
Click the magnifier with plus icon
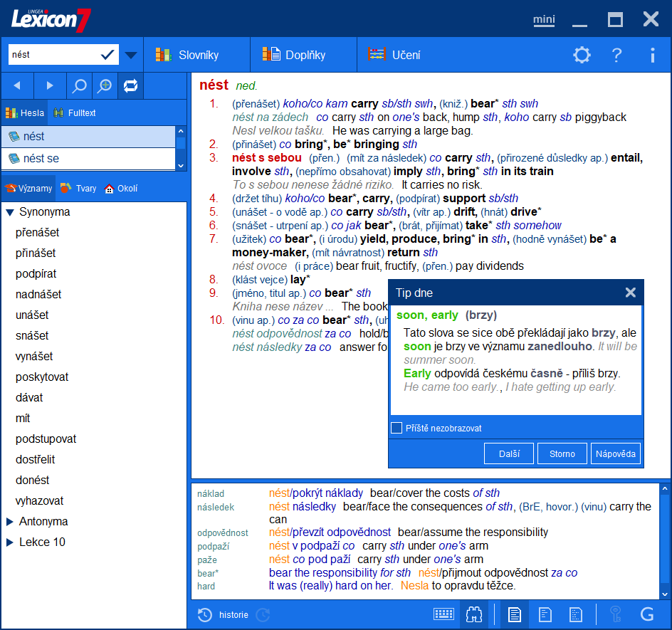click(x=105, y=85)
